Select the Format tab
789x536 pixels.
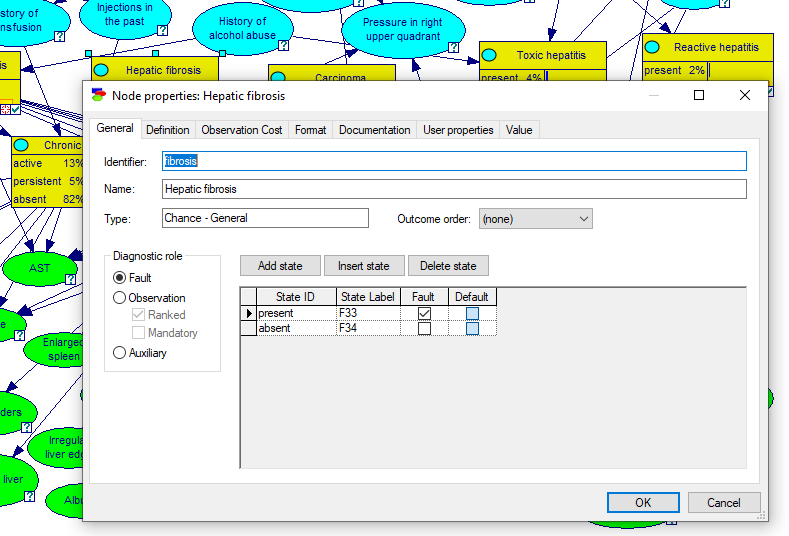coord(310,130)
